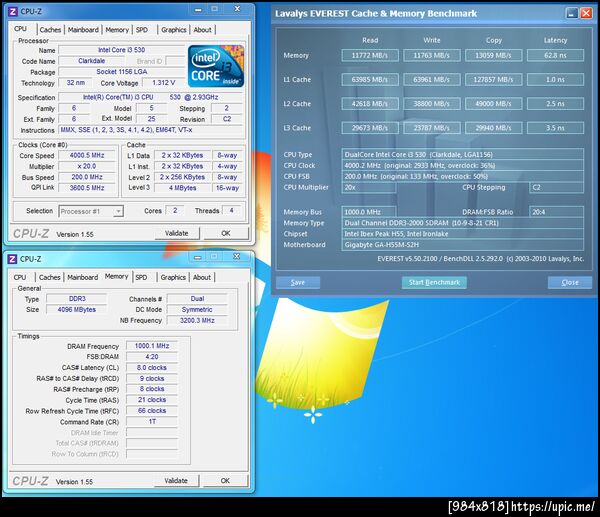The image size is (600, 517).
Task: Click Bus Speed value 200.0 MHz
Action: coord(87,177)
